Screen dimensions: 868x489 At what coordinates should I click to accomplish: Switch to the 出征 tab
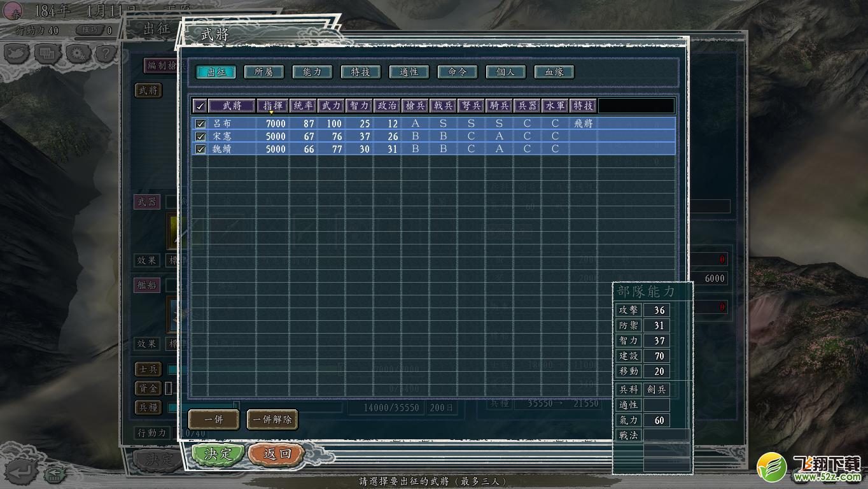216,72
